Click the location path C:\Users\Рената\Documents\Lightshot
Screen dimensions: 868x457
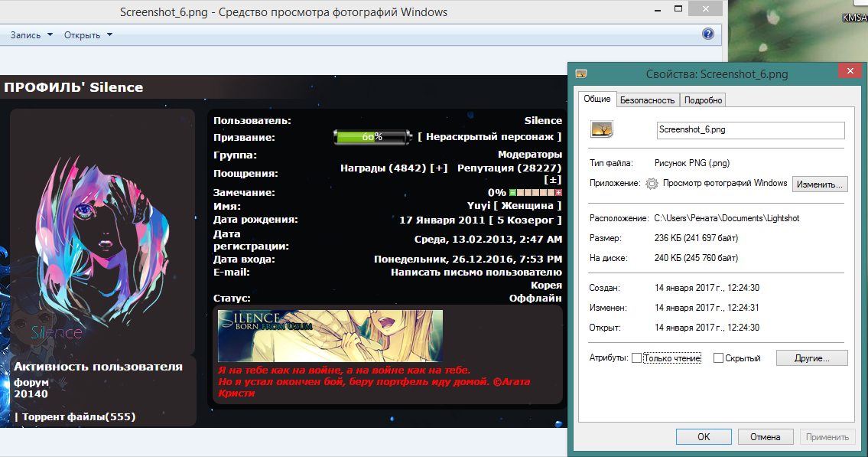tap(727, 218)
